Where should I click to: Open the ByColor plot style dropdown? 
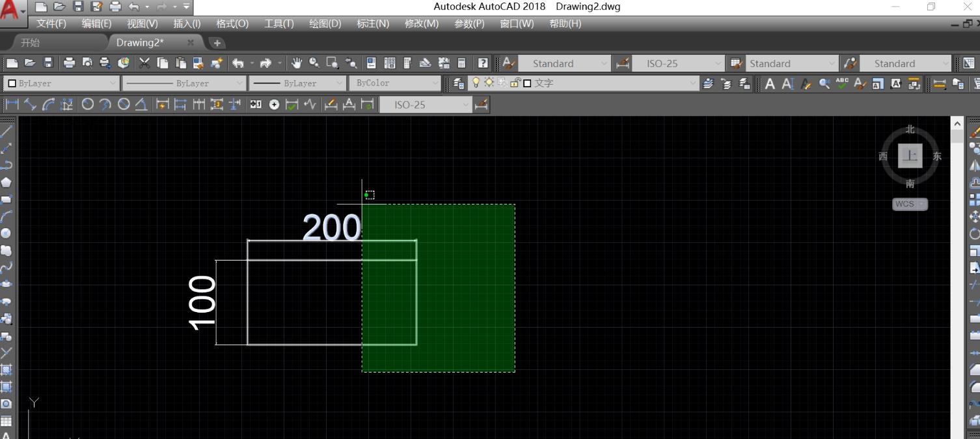coord(396,83)
